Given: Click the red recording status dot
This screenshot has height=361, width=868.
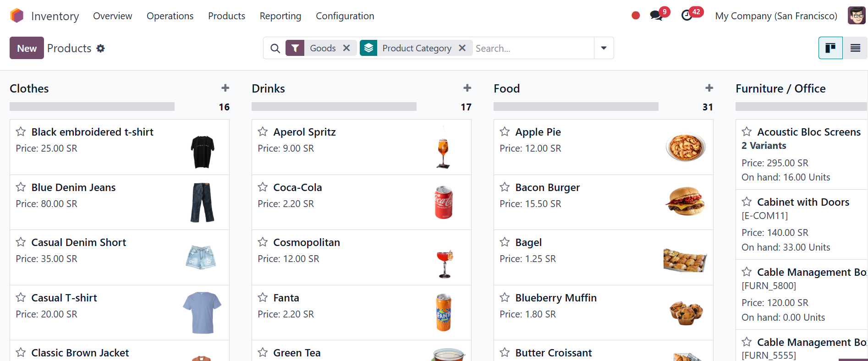Looking at the screenshot, I should (x=636, y=16).
